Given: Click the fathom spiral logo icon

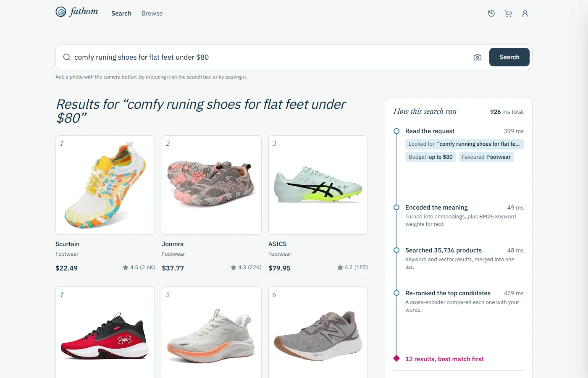Looking at the screenshot, I should pos(61,12).
